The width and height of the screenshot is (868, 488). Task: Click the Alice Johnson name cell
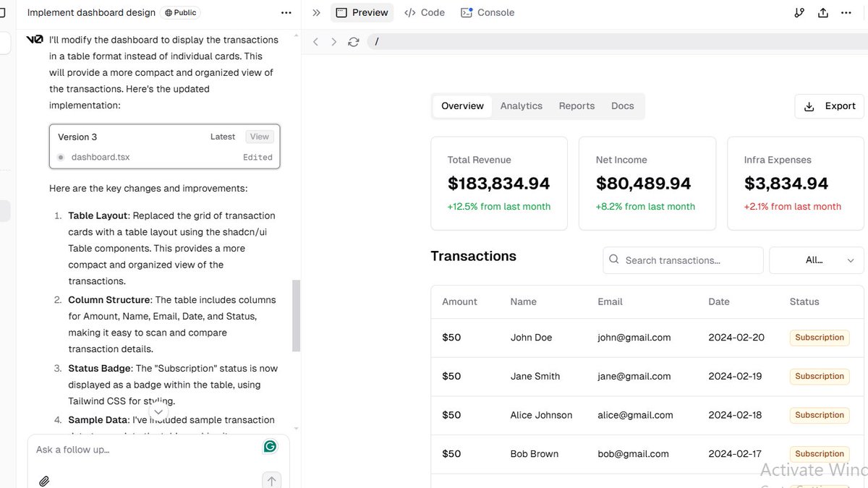coord(541,415)
